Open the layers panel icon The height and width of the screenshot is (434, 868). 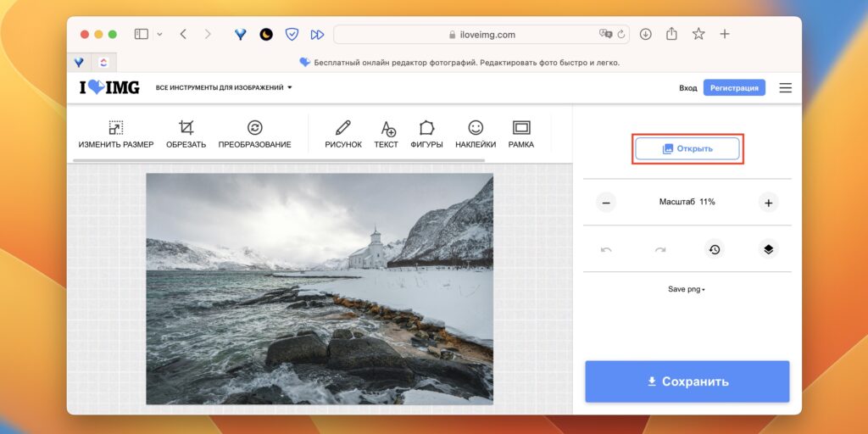pos(768,250)
